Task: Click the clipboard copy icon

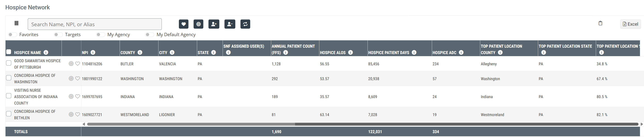Action: click(x=600, y=23)
